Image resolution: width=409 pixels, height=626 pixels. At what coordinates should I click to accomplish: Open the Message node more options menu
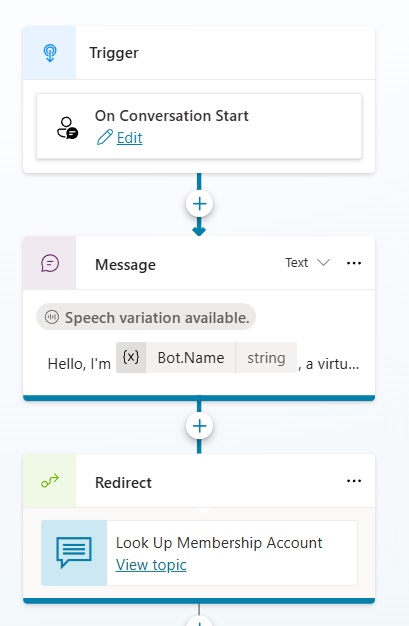[x=354, y=263]
